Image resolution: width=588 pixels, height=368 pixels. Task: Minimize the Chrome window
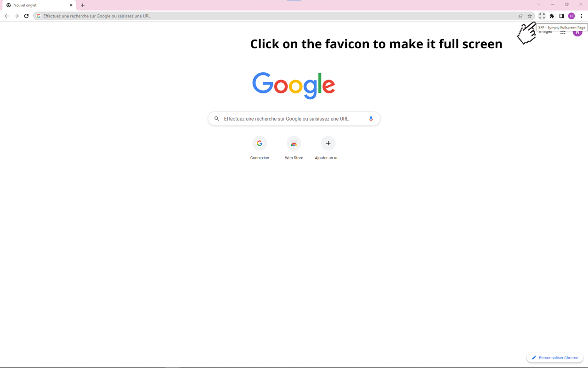[553, 5]
